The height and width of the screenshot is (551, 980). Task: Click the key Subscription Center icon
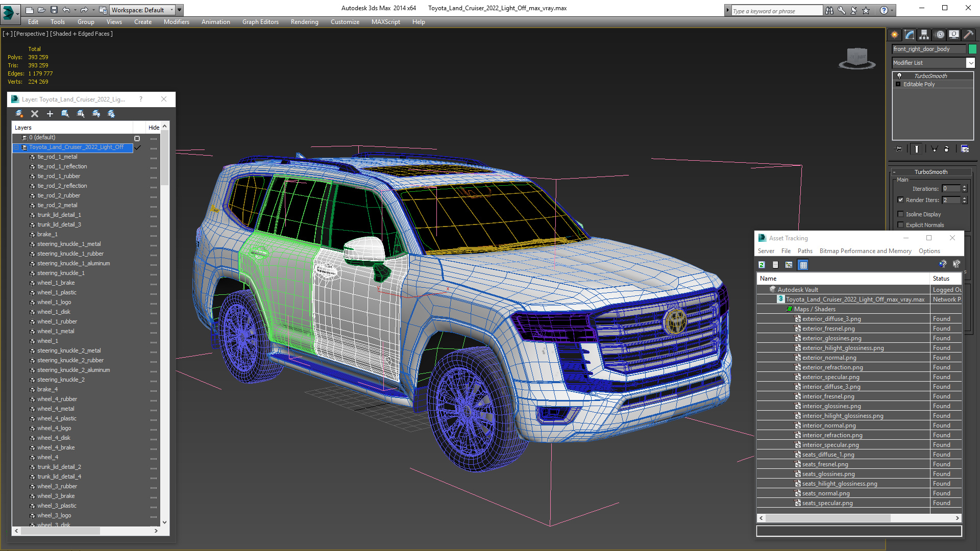coord(842,10)
